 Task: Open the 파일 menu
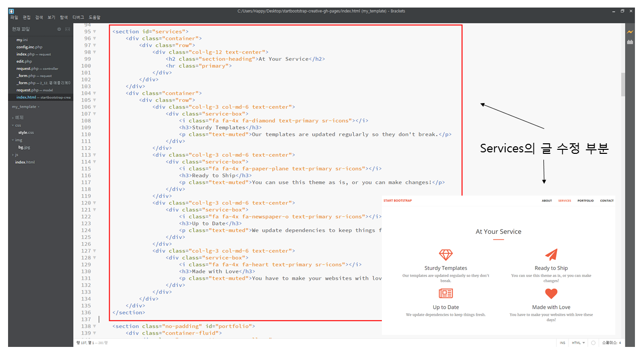click(x=14, y=17)
